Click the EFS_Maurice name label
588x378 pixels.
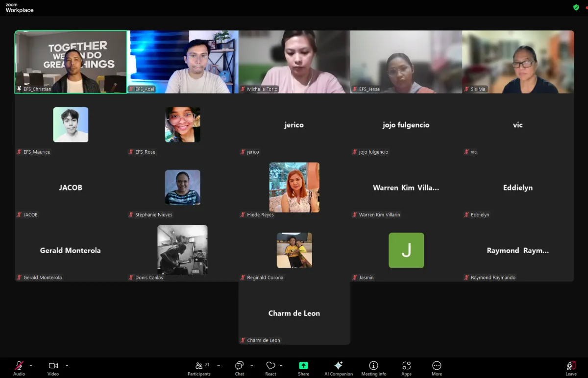37,152
